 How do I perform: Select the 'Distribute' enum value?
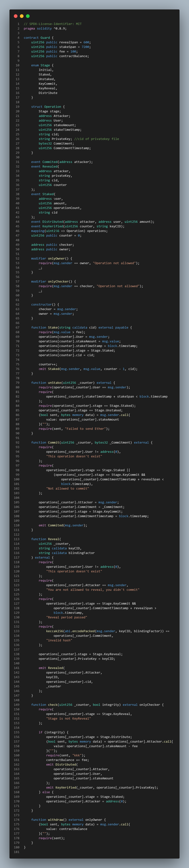pos(48,93)
